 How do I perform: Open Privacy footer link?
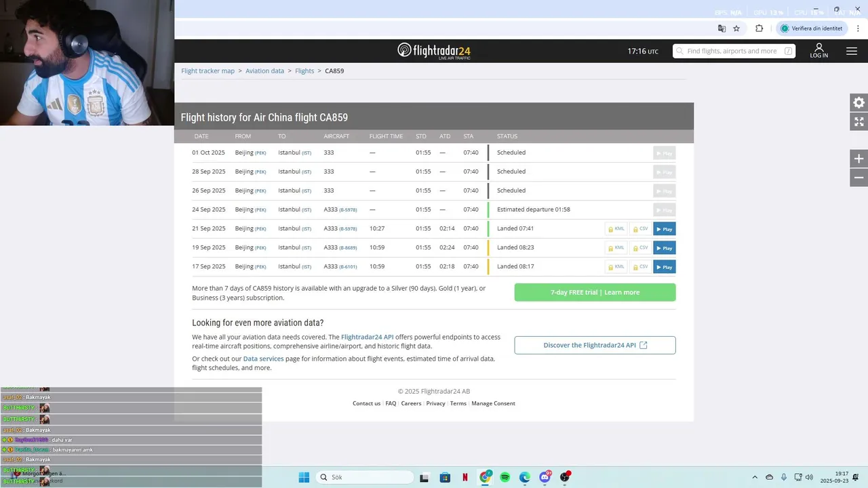[435, 403]
